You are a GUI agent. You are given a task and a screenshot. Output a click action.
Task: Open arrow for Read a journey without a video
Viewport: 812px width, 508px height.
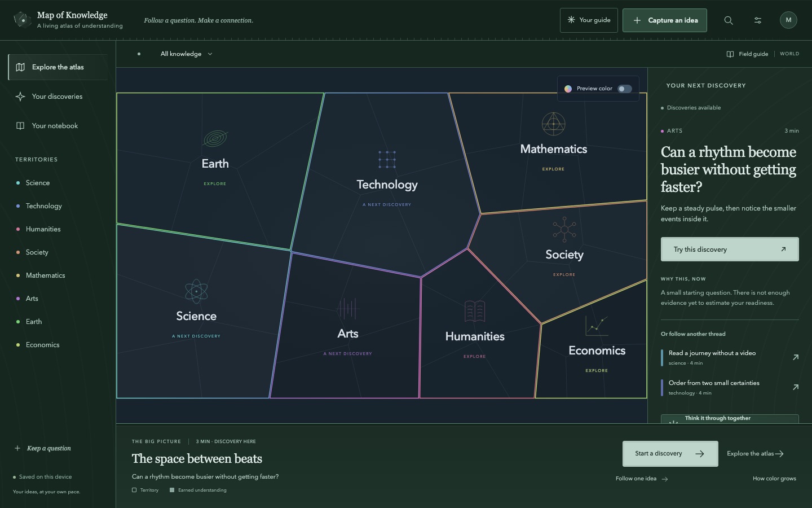tap(796, 357)
